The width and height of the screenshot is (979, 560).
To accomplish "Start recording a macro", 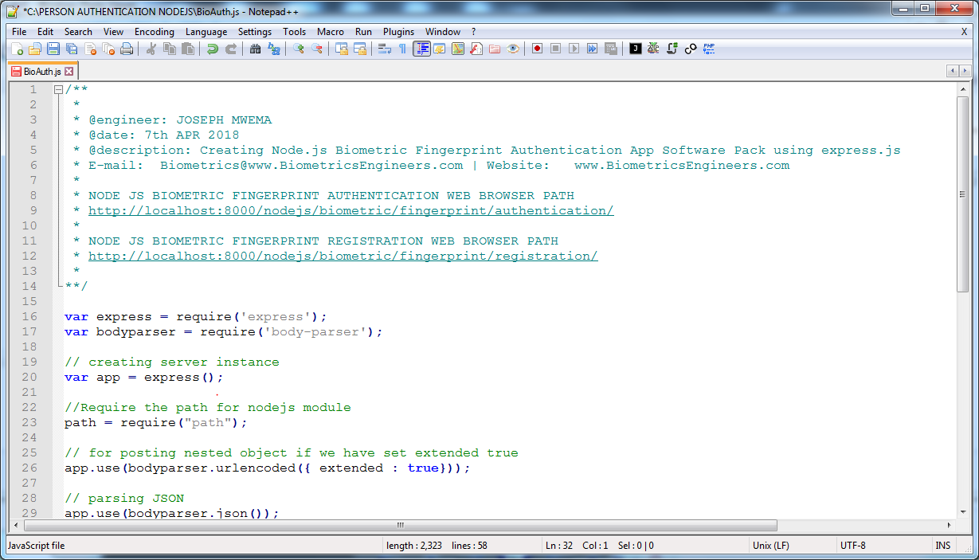I will 536,49.
